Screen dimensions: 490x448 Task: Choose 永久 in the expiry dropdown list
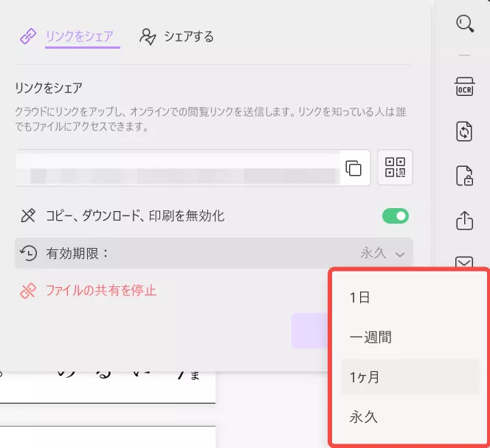410,417
